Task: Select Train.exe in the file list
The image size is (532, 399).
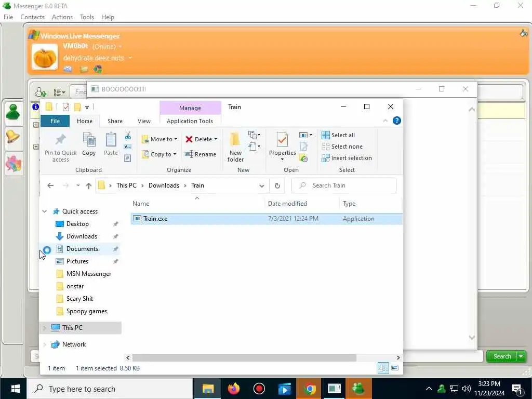Action: 267,219
